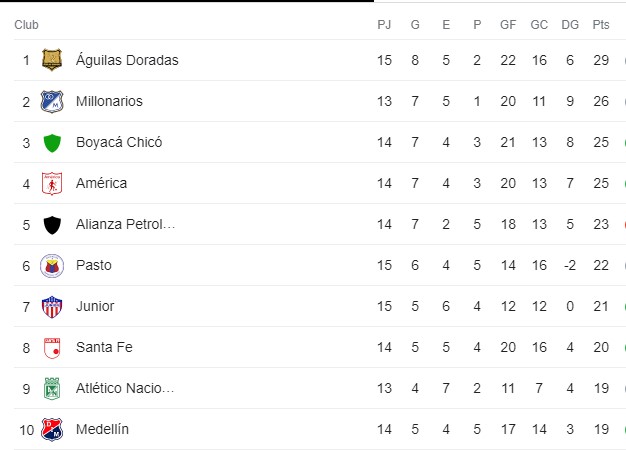Screen dimensions: 626x450
Task: Click the PJ column header
Action: (384, 25)
